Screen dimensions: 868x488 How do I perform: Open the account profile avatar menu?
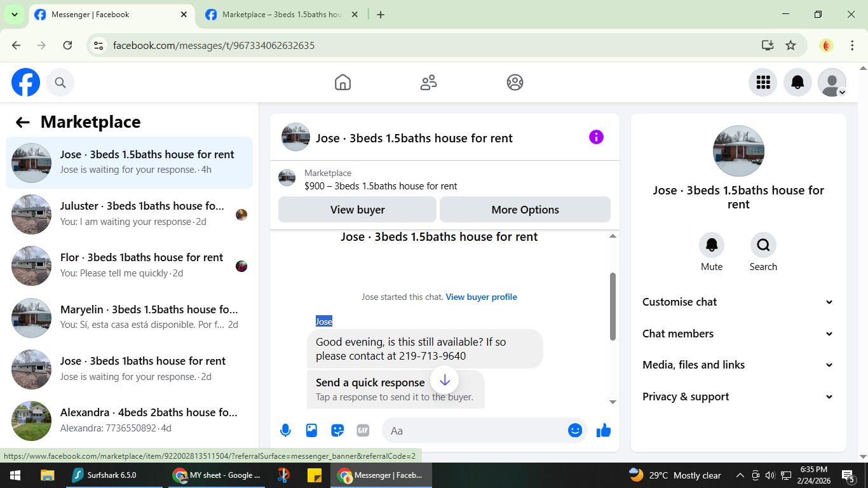[x=832, y=82]
